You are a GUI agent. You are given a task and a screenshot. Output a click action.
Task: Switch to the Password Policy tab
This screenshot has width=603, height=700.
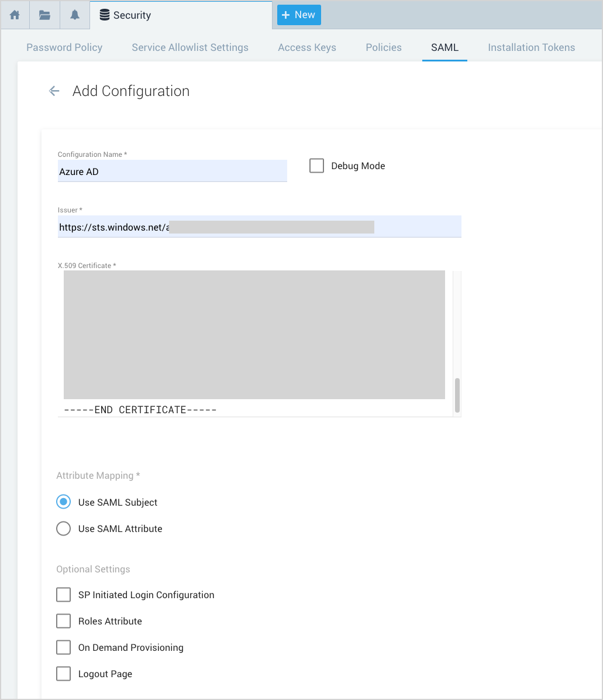(64, 47)
